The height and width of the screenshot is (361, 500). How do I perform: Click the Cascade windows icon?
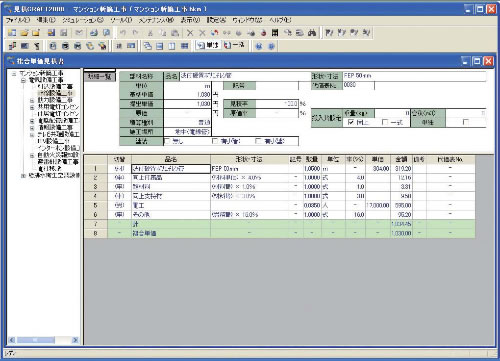(x=147, y=46)
